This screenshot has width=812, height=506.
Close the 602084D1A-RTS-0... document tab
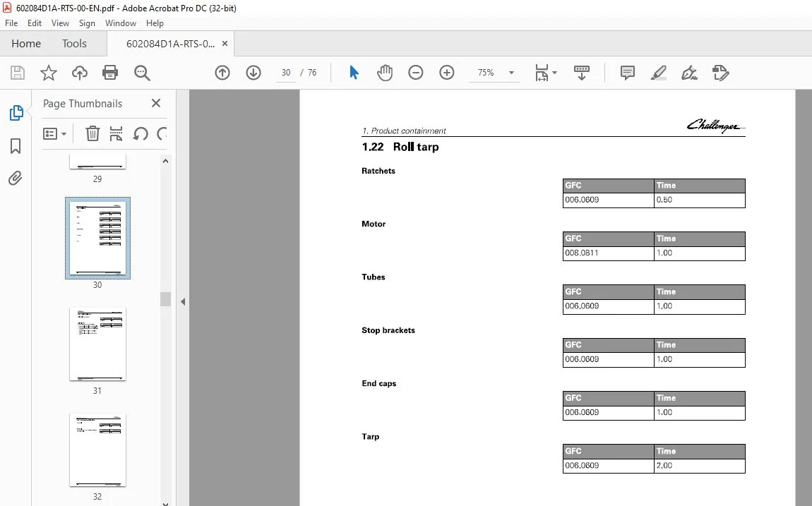(x=225, y=44)
